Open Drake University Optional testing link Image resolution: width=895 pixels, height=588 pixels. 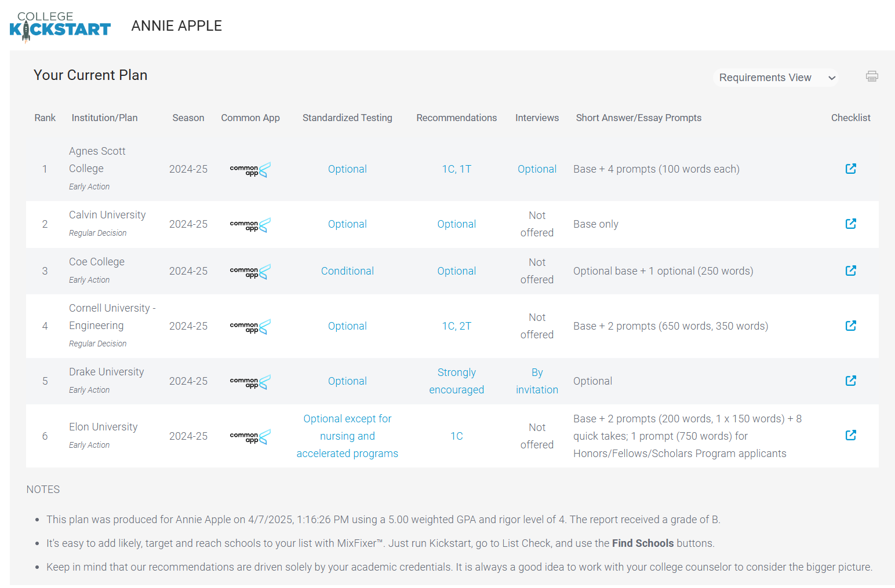[x=347, y=381]
